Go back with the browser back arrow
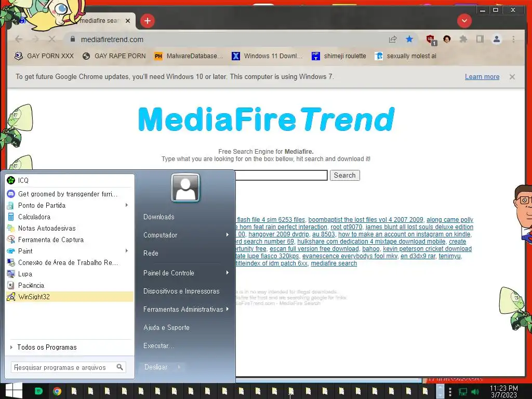The width and height of the screenshot is (532, 399). 19,39
